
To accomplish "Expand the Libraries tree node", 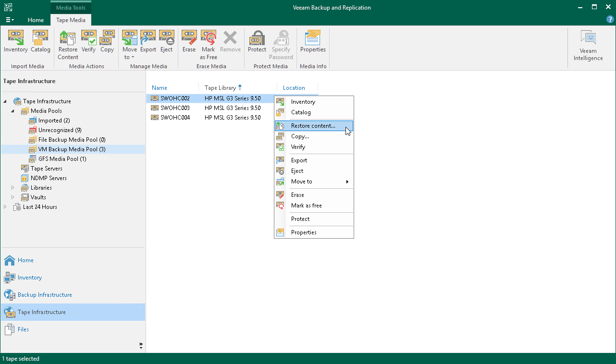I will pyautogui.click(x=13, y=188).
